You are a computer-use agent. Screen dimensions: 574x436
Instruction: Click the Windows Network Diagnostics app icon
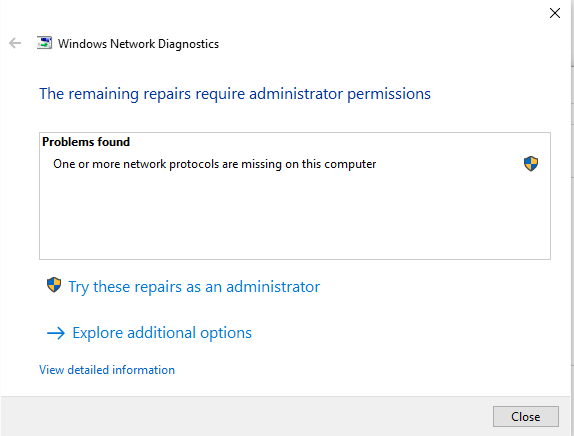click(x=44, y=43)
